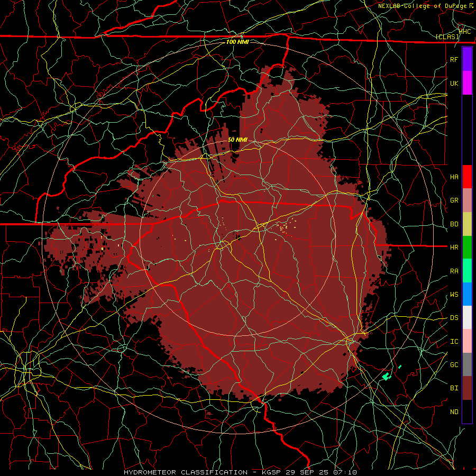This screenshot has width=476, height=476.
Task: Select the BI brown legend swatch
Action: [467, 388]
